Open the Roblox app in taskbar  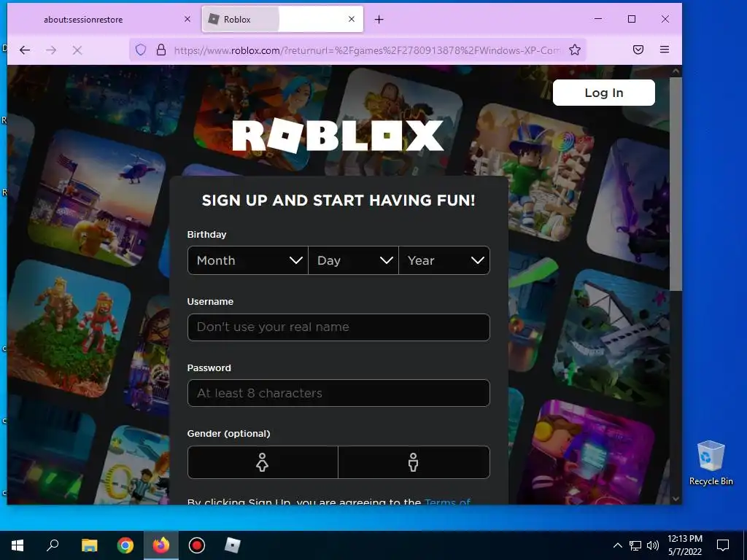[233, 545]
